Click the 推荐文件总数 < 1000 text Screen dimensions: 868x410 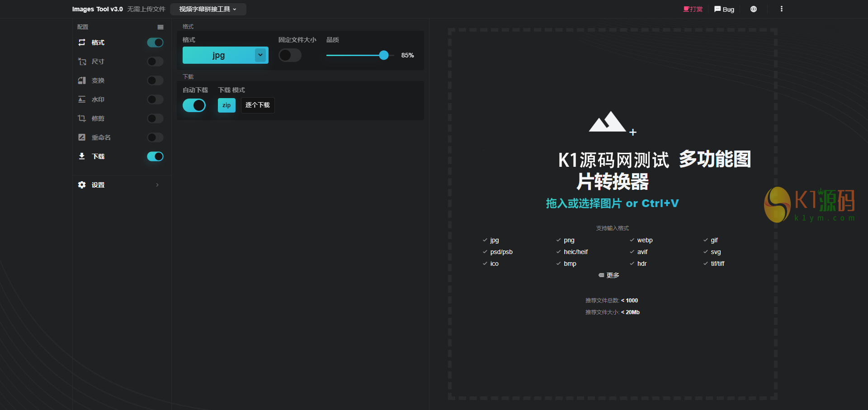coord(612,301)
